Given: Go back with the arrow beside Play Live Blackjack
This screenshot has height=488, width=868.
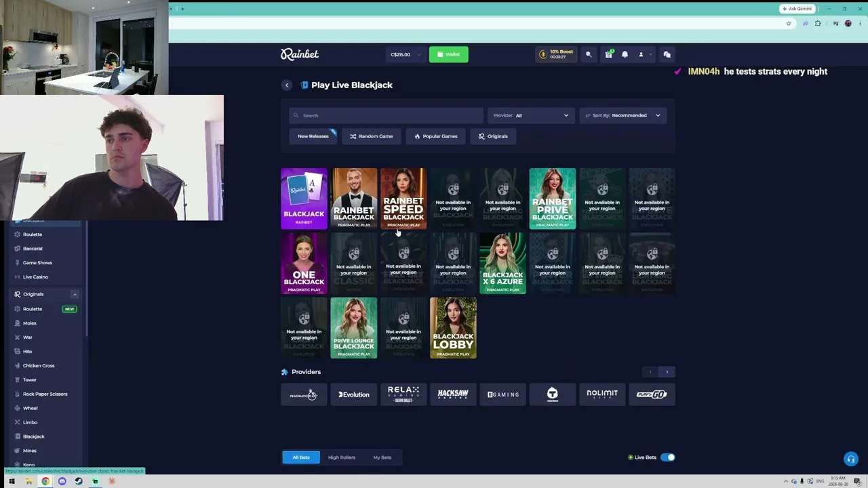Looking at the screenshot, I should click(x=287, y=85).
